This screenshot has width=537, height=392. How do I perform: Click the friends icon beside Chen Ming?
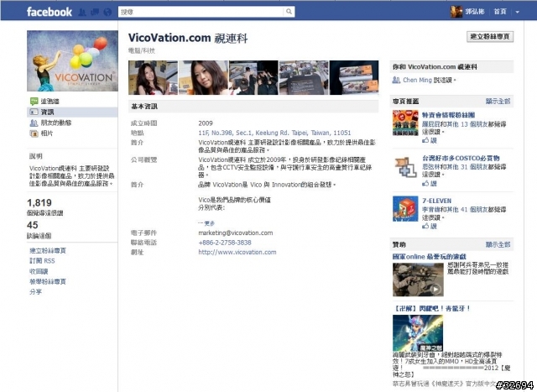pos(396,80)
